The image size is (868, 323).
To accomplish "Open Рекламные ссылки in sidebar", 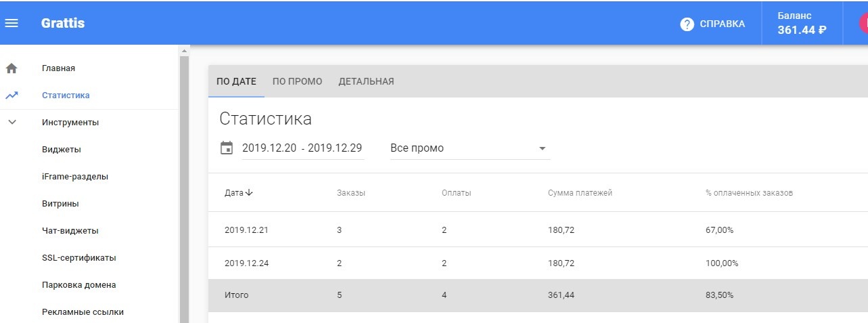I will pyautogui.click(x=83, y=312).
